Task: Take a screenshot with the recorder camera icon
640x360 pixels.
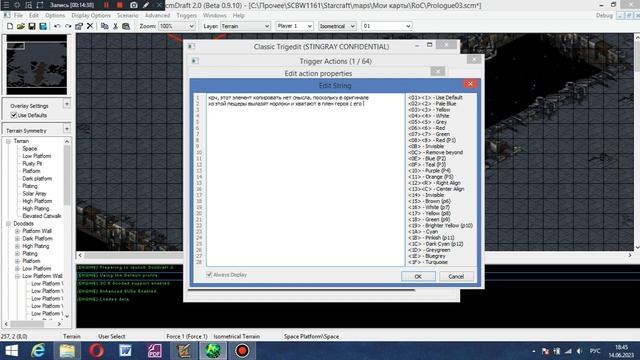Action: point(133,5)
